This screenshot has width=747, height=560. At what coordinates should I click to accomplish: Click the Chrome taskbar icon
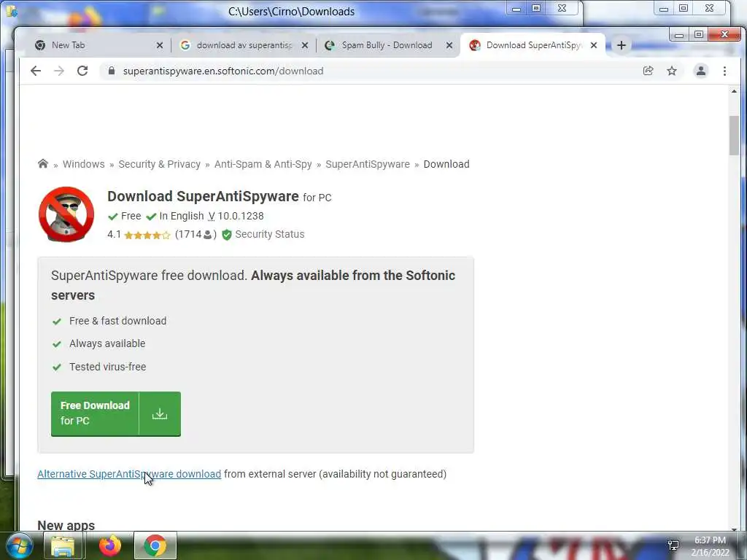(x=155, y=545)
